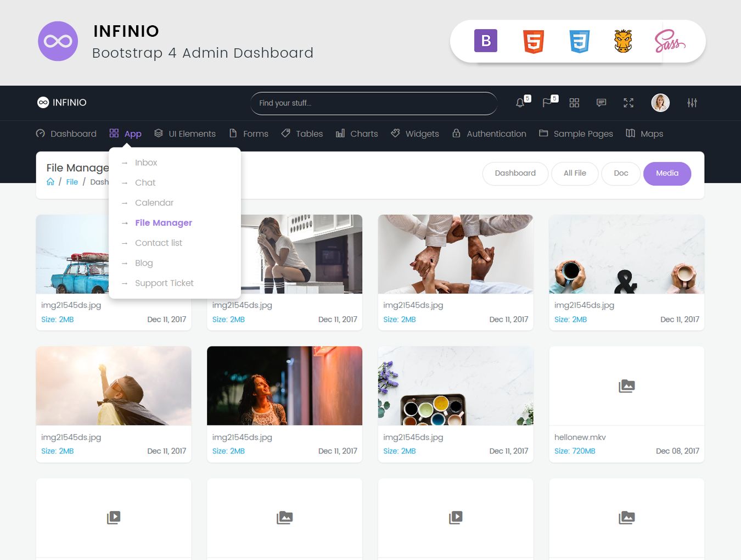
Task: Select Inbox from the App dropdown
Action: click(146, 163)
